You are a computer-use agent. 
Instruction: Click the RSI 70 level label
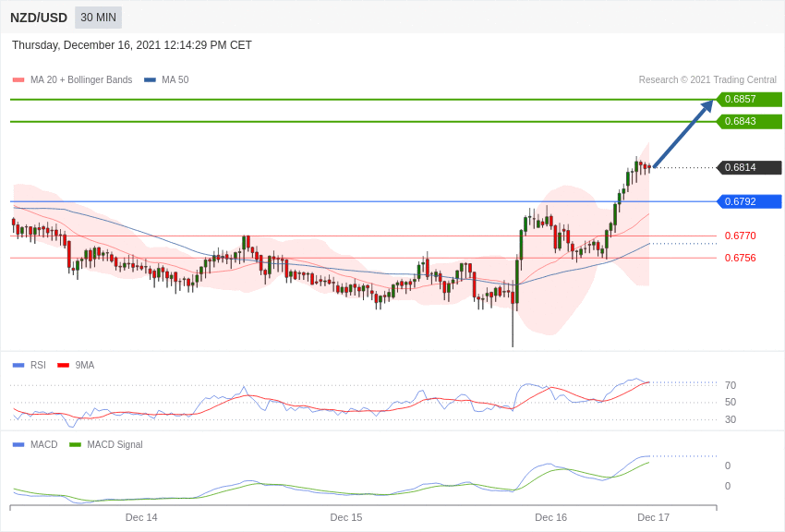731,385
